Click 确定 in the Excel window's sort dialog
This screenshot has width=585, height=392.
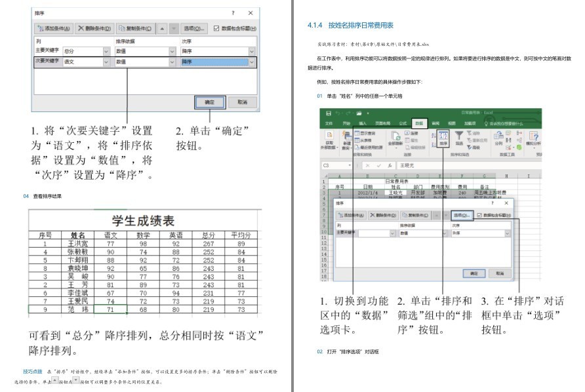(474, 273)
